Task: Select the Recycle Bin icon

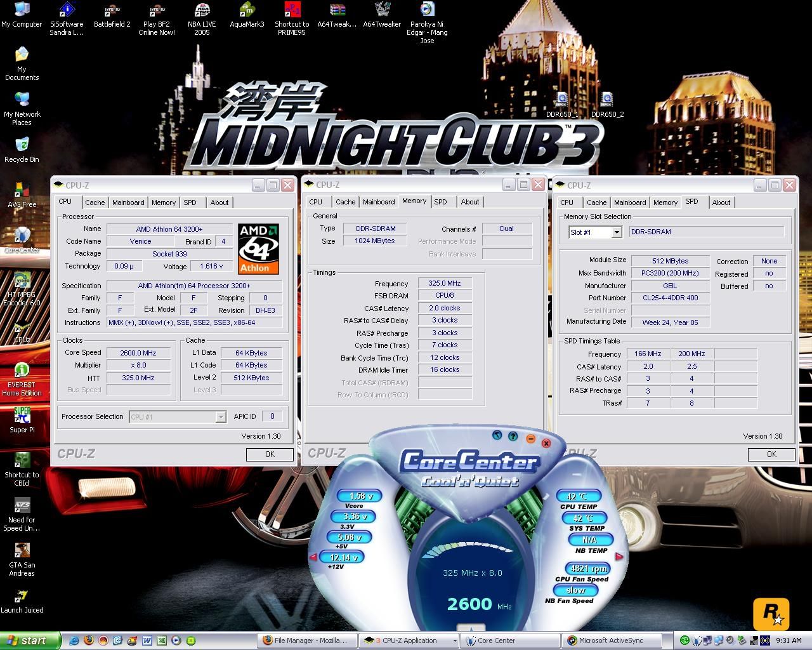Action: pos(22,150)
